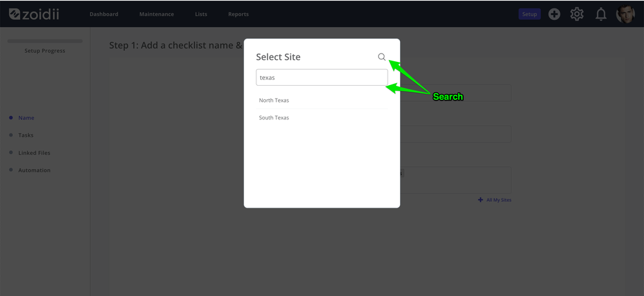Go to the Name setup step

coord(26,118)
